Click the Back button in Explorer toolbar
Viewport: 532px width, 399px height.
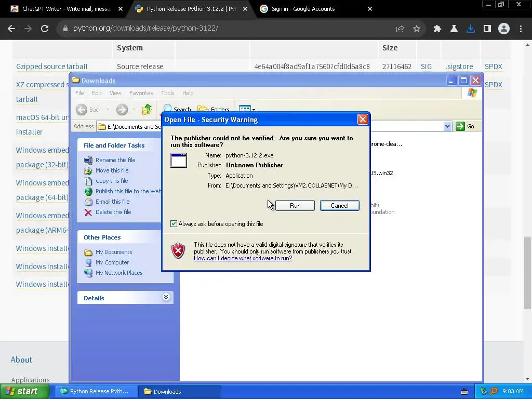point(88,110)
